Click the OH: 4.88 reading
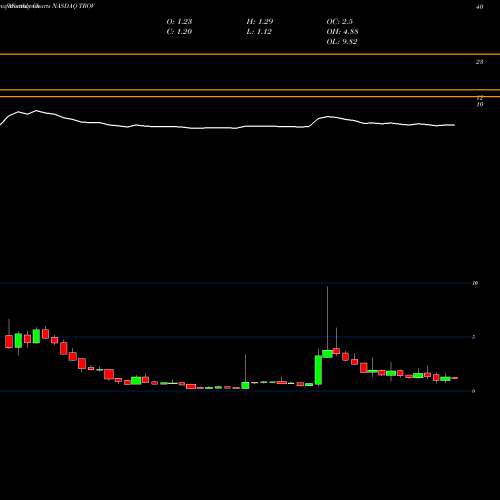The width and height of the screenshot is (500, 500). coord(342,32)
